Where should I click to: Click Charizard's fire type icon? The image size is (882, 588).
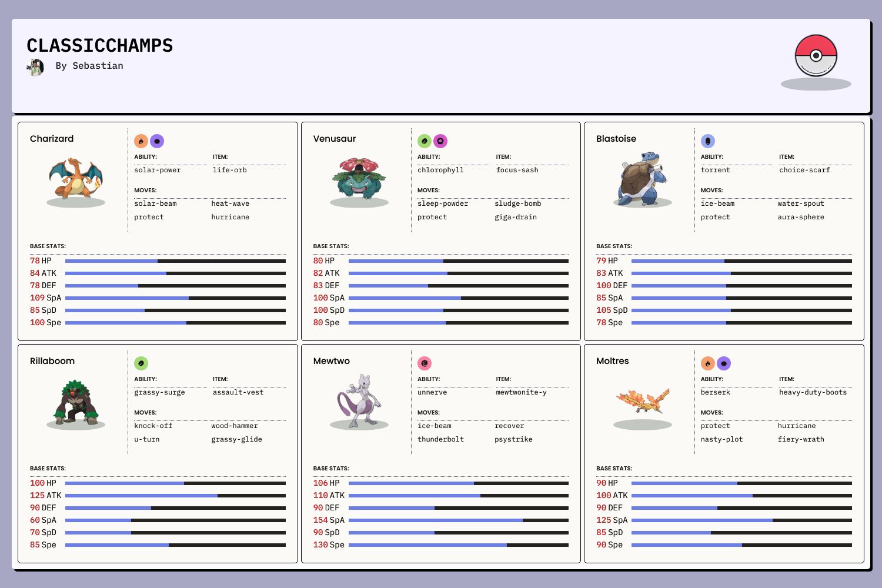click(141, 141)
